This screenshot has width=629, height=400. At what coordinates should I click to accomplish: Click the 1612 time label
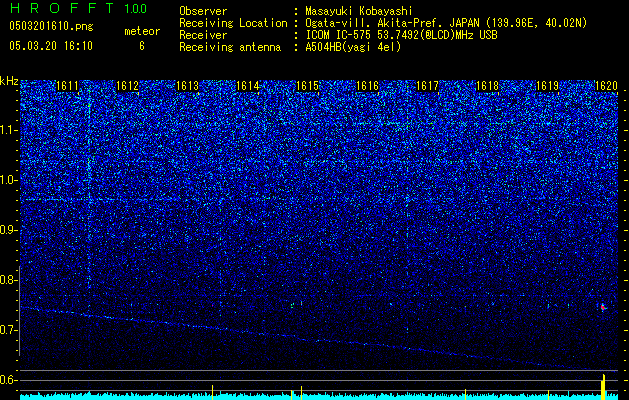[x=128, y=86]
